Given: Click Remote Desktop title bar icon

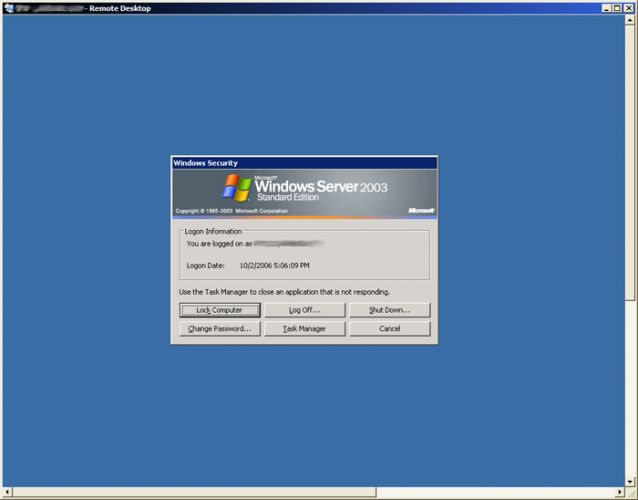Looking at the screenshot, I should tap(9, 8).
